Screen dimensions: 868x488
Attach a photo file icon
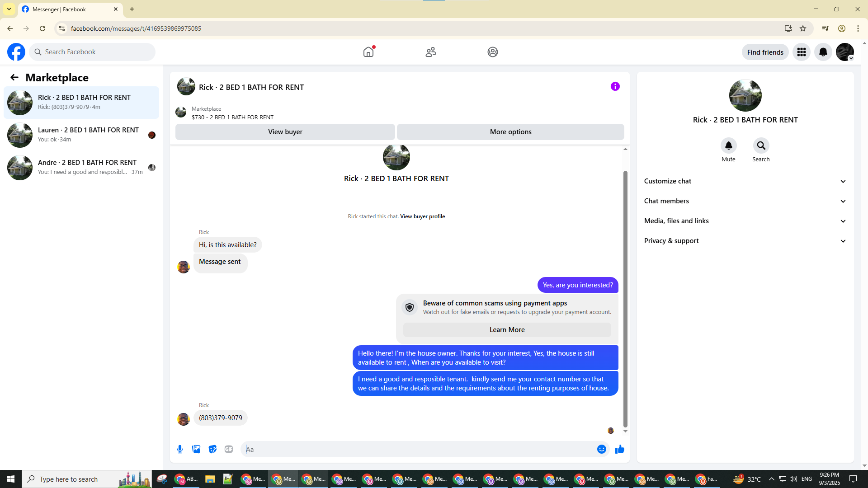(196, 449)
